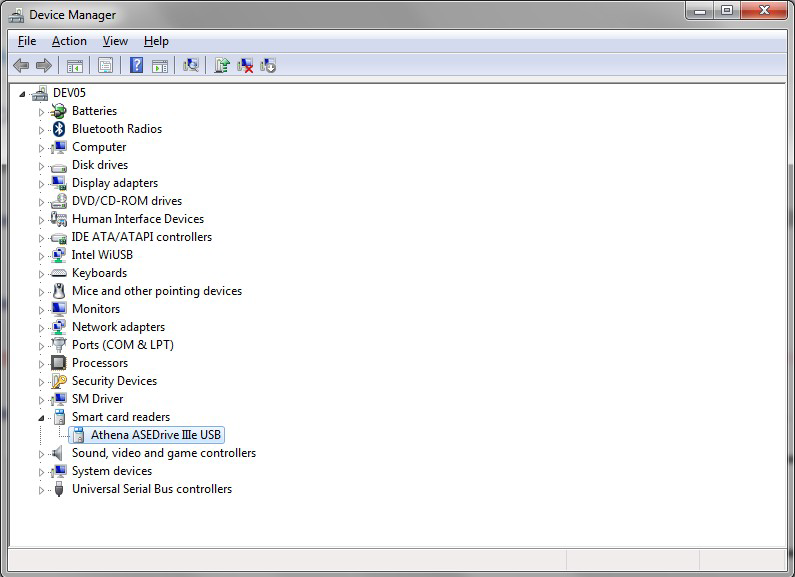This screenshot has height=577, width=795.
Task: Expand the Batteries node
Action: pyautogui.click(x=42, y=112)
